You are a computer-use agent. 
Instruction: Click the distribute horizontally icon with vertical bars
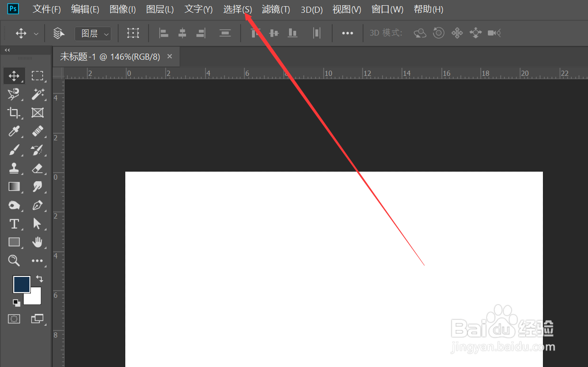(x=317, y=33)
